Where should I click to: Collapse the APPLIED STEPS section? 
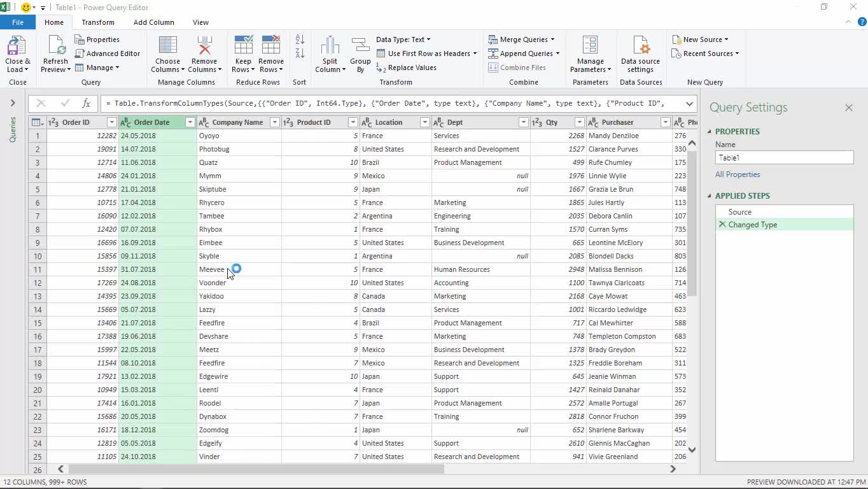click(710, 196)
